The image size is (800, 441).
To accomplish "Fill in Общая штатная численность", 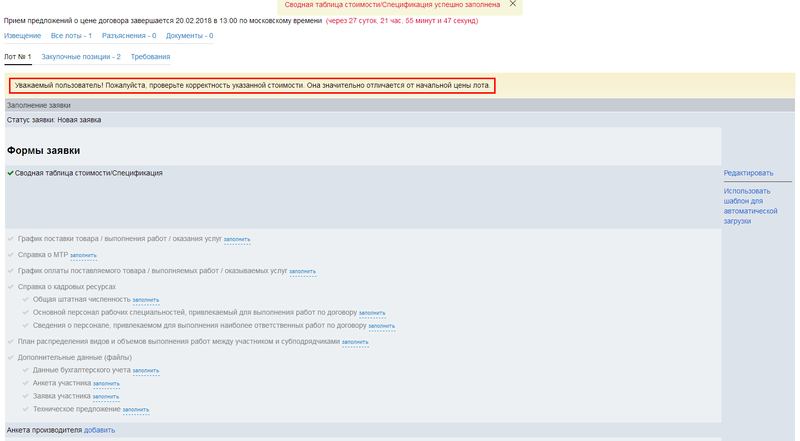I will coord(145,300).
